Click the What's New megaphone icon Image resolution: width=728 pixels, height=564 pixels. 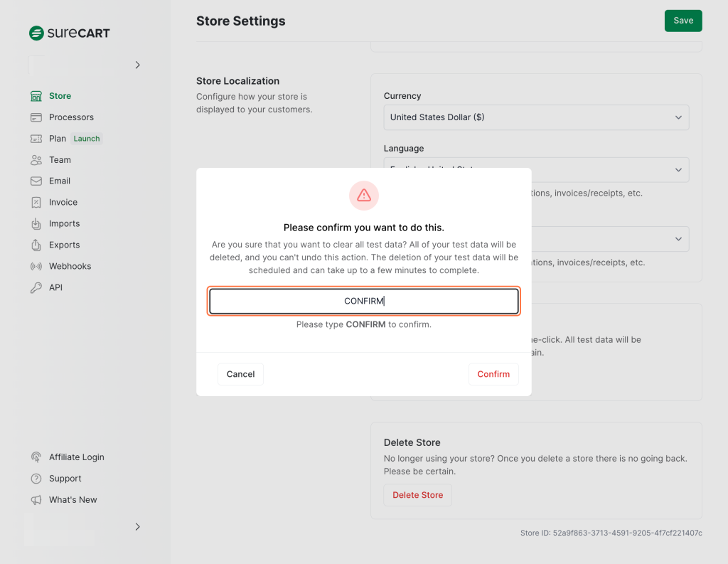pyautogui.click(x=36, y=500)
